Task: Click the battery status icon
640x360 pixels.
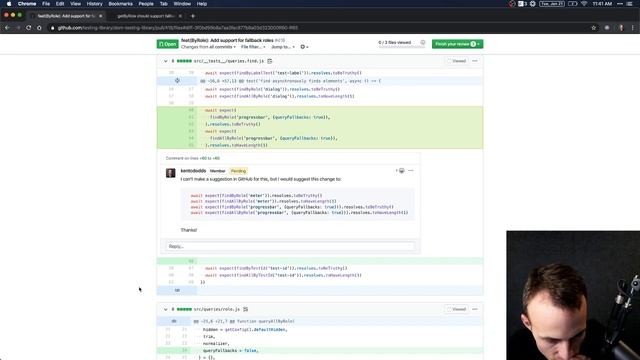Action: coord(573,4)
